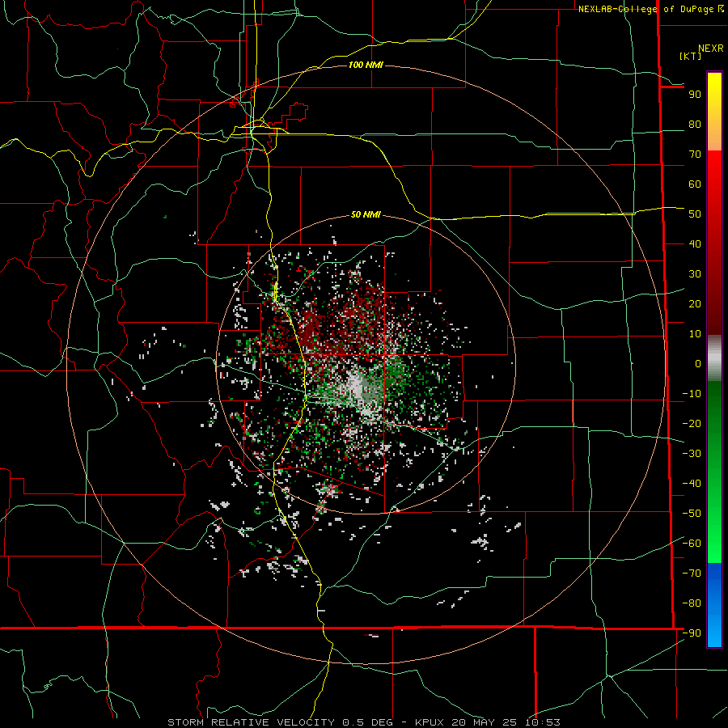Click the blue segment at scale bottom
The height and width of the screenshot is (728, 728).
(714, 605)
